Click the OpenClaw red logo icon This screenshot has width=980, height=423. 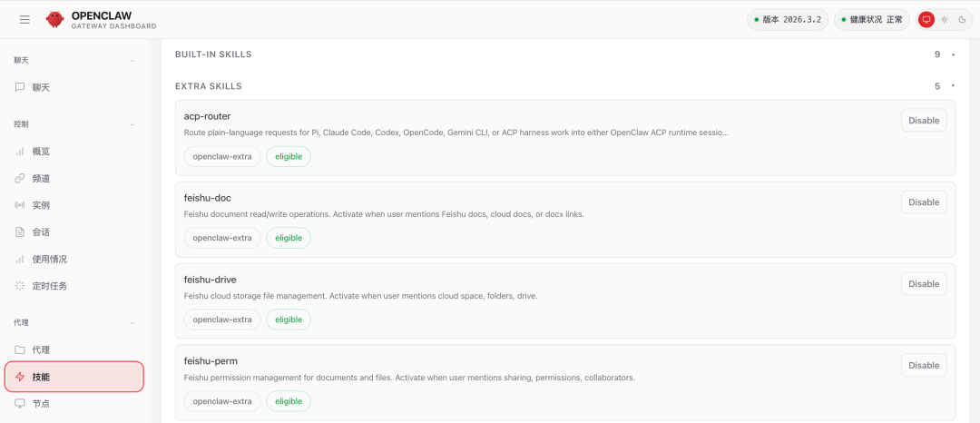pyautogui.click(x=55, y=19)
